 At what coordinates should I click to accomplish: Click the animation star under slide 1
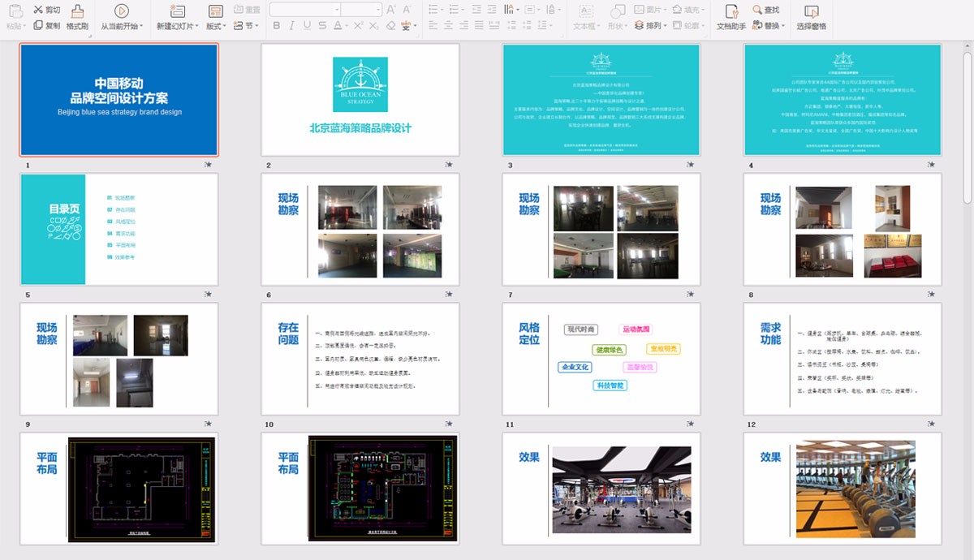coord(208,165)
